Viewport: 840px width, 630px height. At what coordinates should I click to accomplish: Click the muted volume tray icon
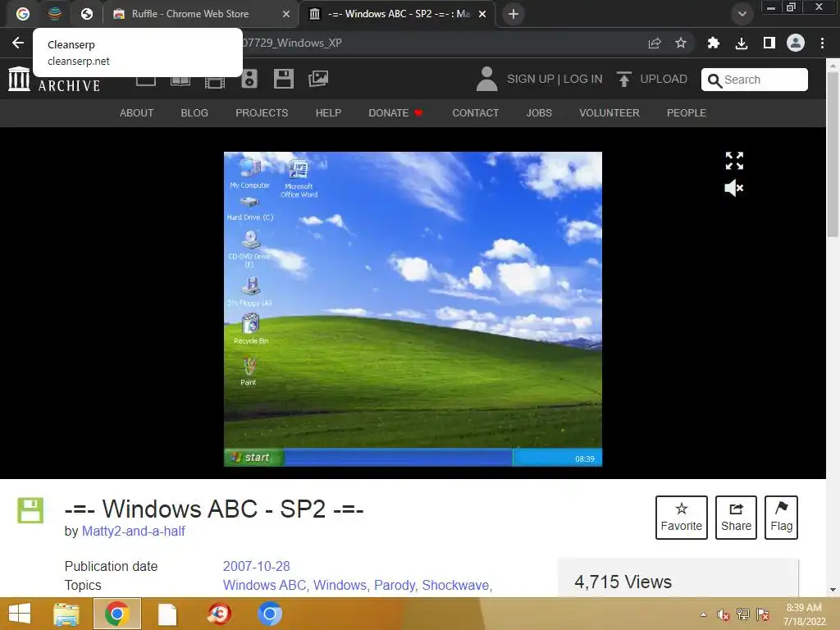[x=724, y=614]
